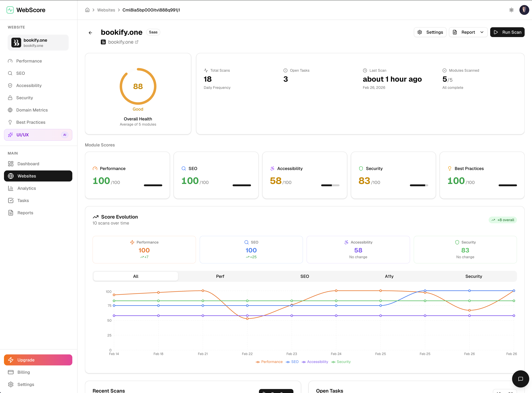
Task: Click the Run Scan button
Action: tap(507, 32)
